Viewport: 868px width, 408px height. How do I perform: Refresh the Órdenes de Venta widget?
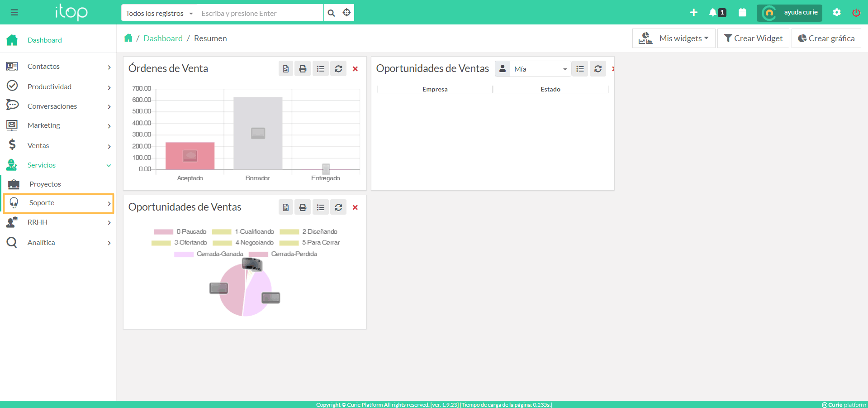pyautogui.click(x=338, y=69)
